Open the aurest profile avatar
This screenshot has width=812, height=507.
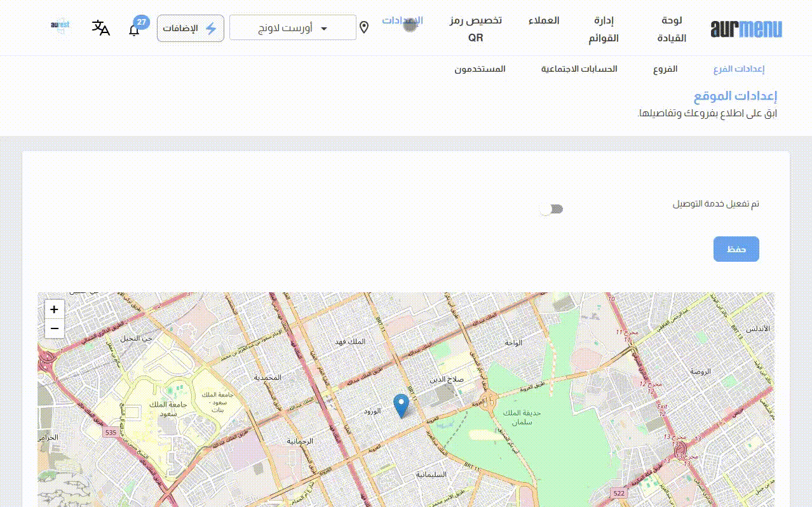pos(60,27)
